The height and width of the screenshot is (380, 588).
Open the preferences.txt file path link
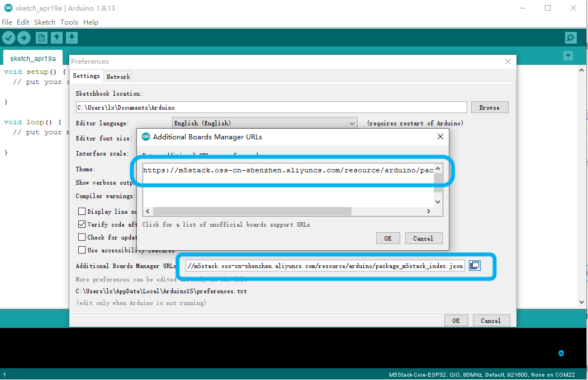coord(161,292)
